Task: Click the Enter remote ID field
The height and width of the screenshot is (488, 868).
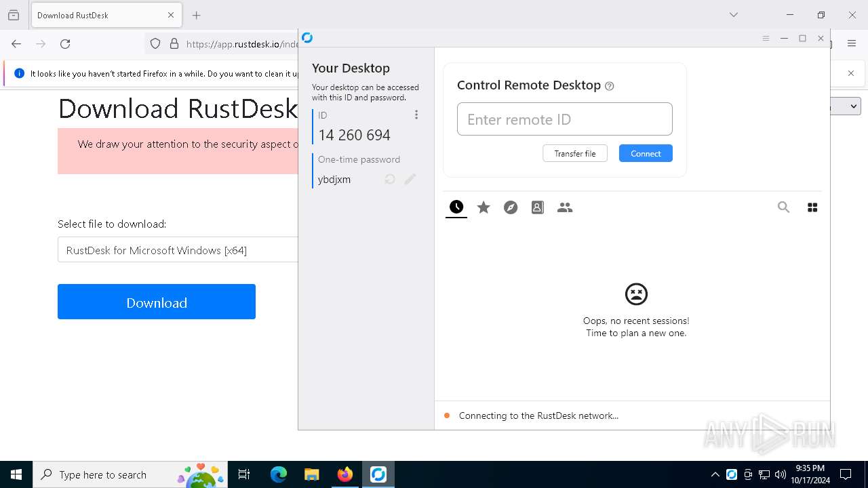Action: tap(565, 119)
